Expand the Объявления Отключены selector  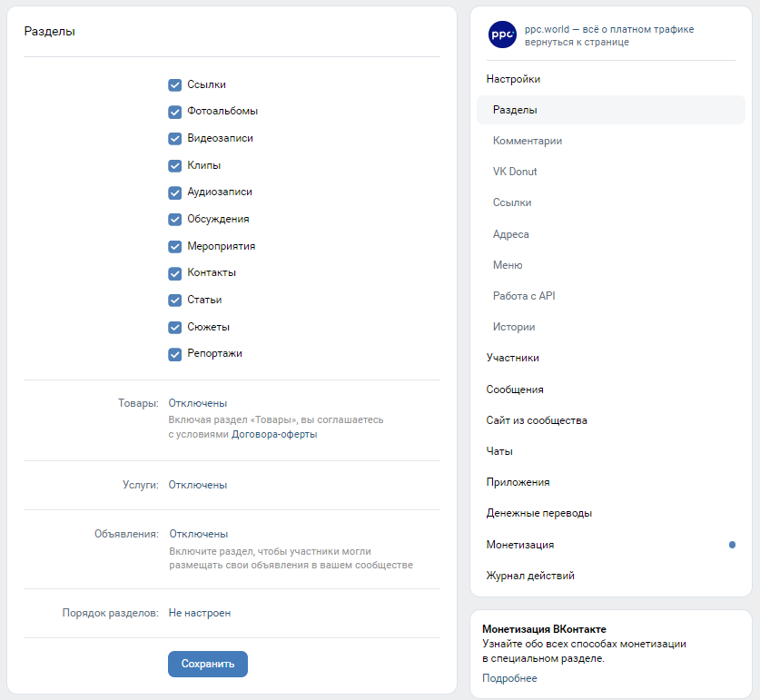(198, 534)
